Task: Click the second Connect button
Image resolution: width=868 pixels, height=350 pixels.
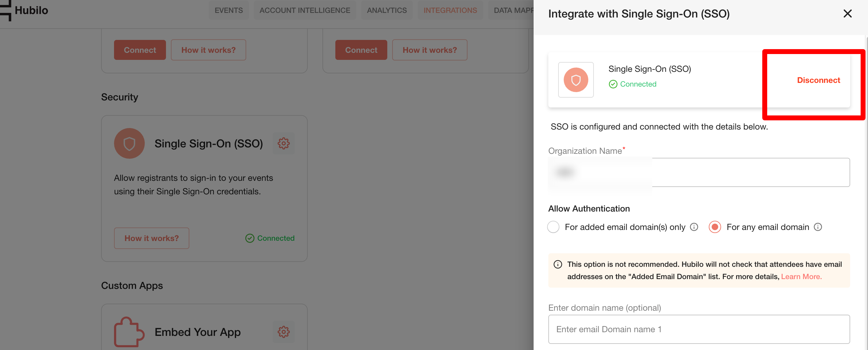Action: click(x=361, y=50)
